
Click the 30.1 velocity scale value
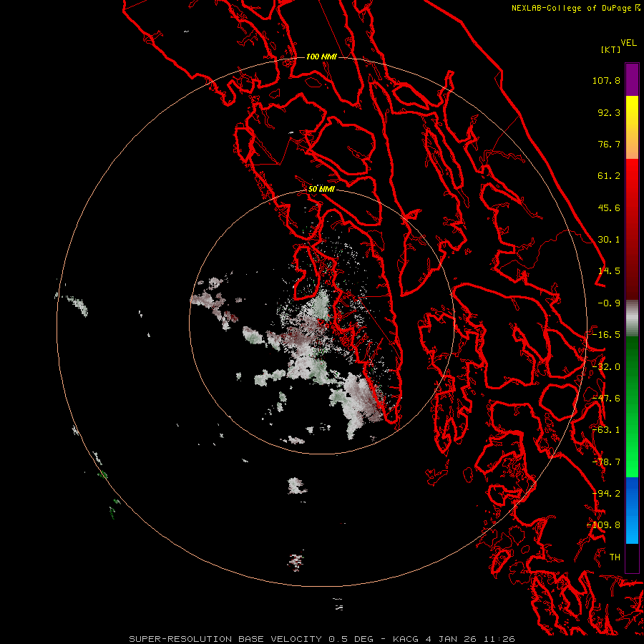pos(609,240)
